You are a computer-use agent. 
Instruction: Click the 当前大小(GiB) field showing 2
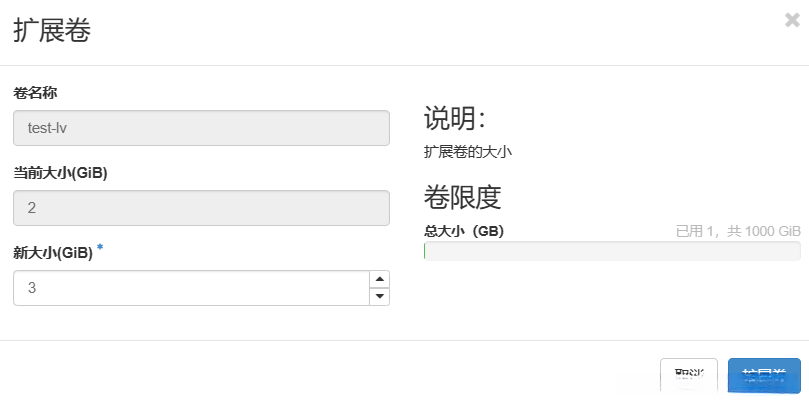[x=200, y=208]
